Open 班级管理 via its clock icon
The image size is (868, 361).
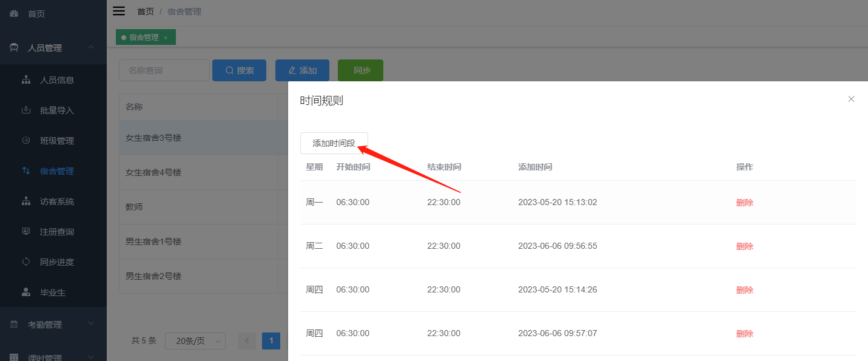coord(28,140)
